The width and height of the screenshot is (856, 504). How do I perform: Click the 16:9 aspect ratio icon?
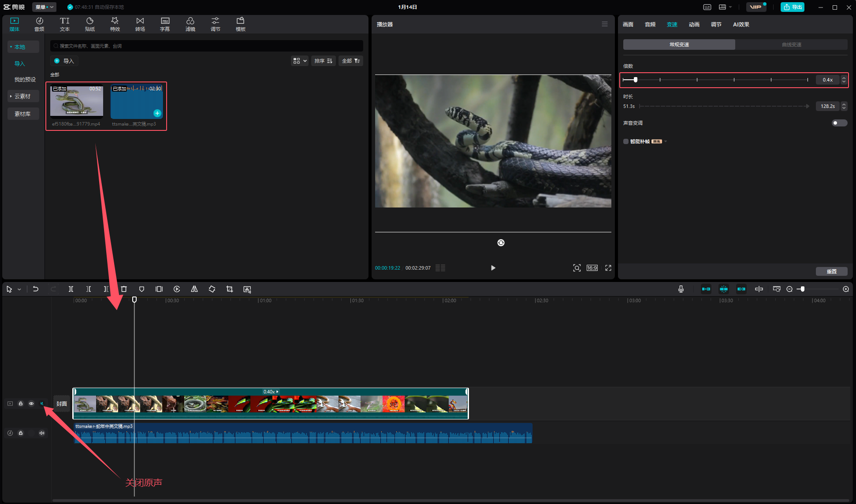point(592,268)
